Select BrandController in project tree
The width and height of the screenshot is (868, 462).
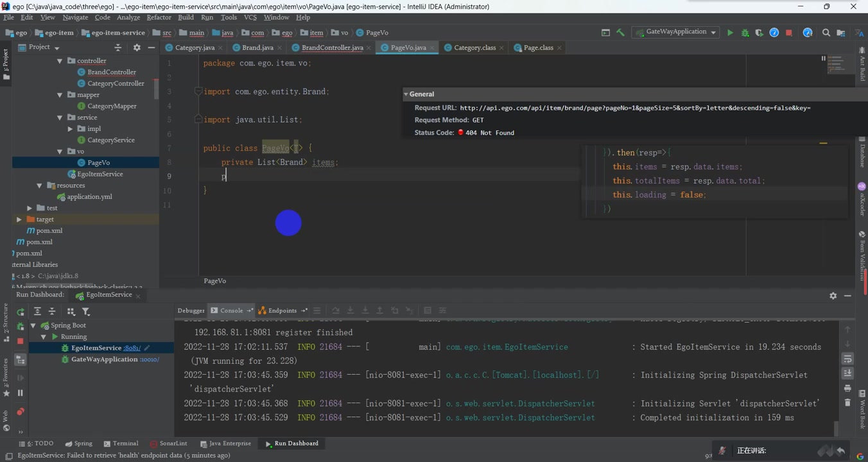coord(111,73)
